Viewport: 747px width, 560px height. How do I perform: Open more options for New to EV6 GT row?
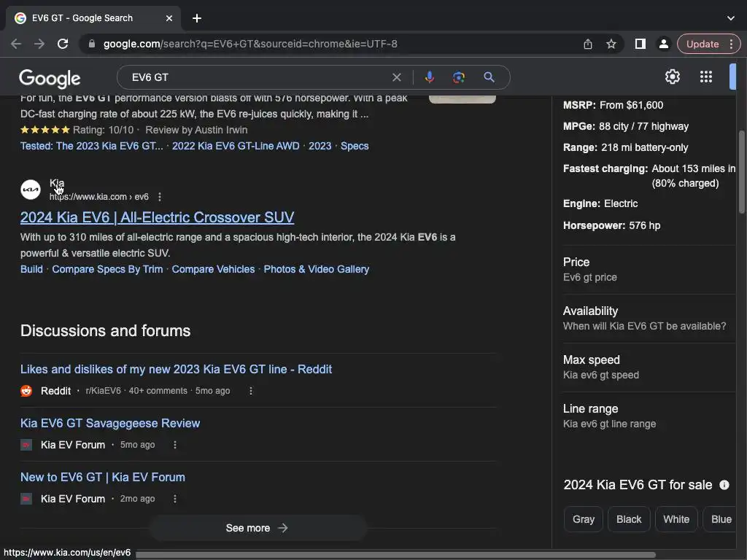tap(175, 499)
